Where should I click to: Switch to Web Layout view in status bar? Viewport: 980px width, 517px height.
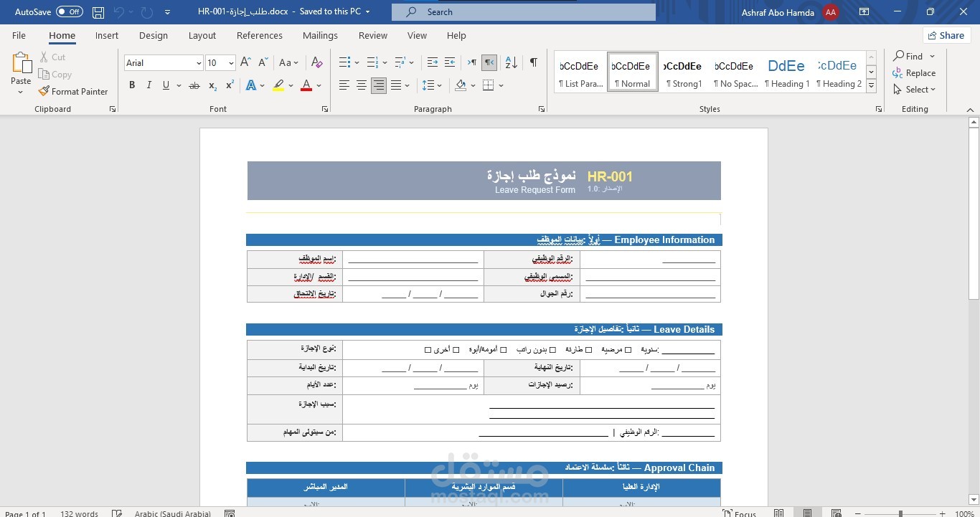coord(837,513)
